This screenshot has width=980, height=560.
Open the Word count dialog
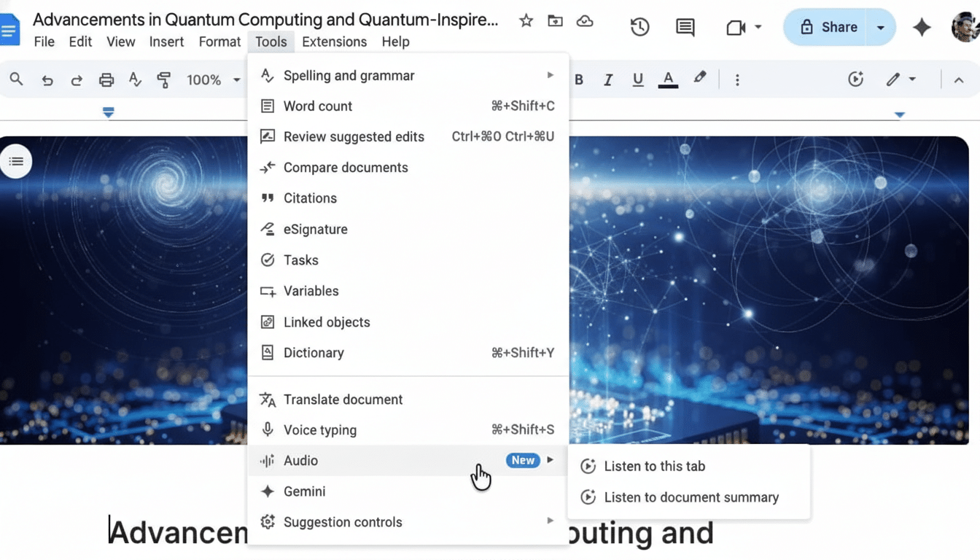[316, 106]
